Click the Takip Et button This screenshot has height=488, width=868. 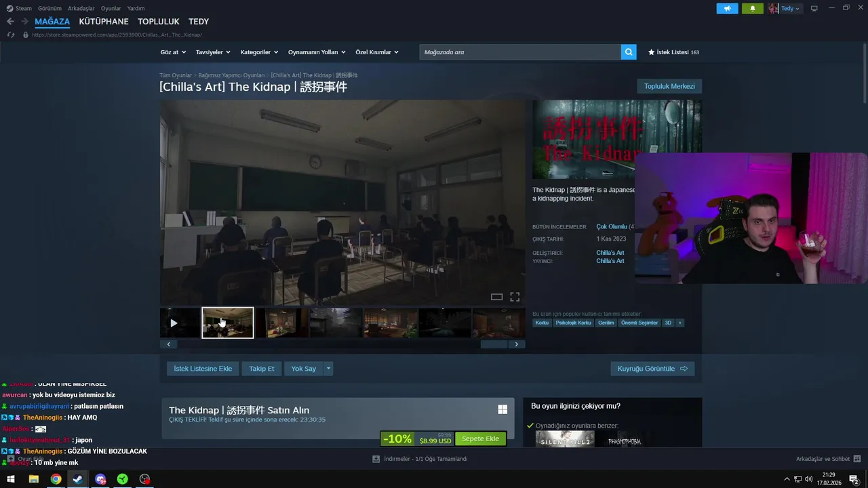(x=261, y=369)
